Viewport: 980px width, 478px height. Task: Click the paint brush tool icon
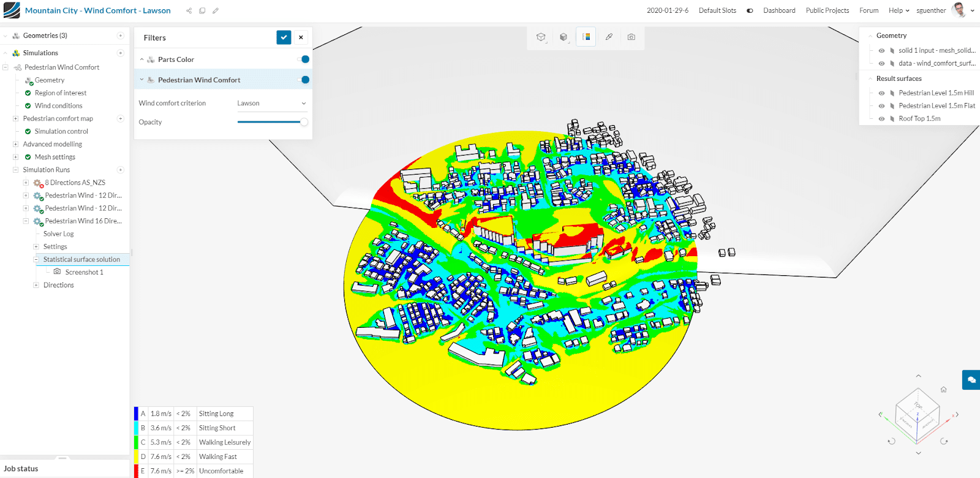pyautogui.click(x=609, y=37)
